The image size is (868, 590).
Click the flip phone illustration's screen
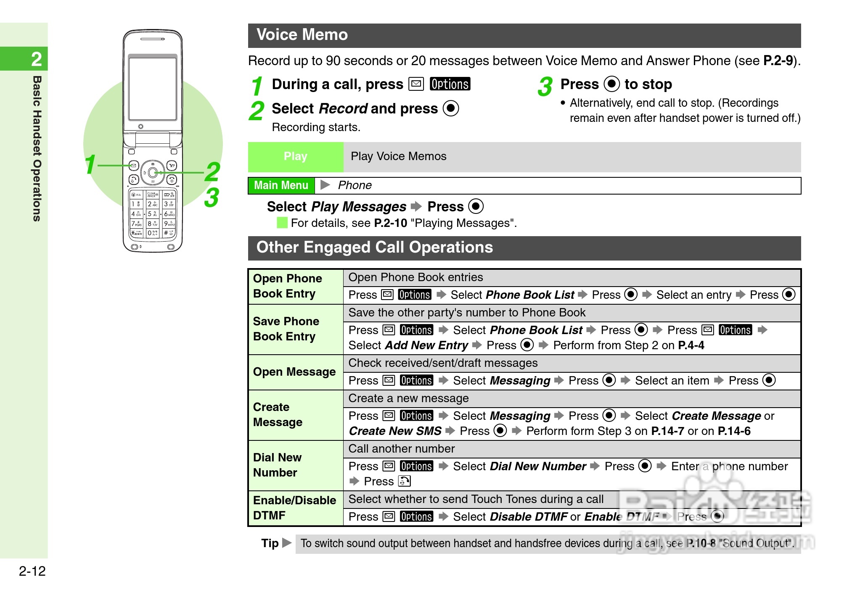coord(153,89)
